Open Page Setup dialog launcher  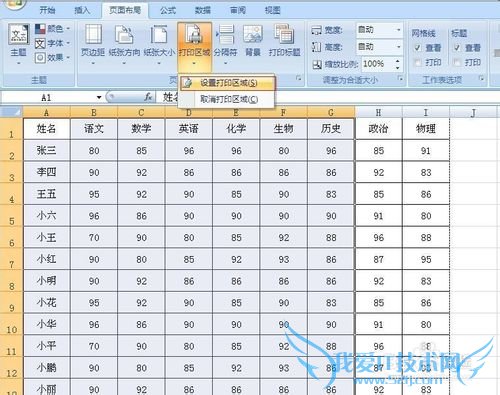tap(298, 79)
